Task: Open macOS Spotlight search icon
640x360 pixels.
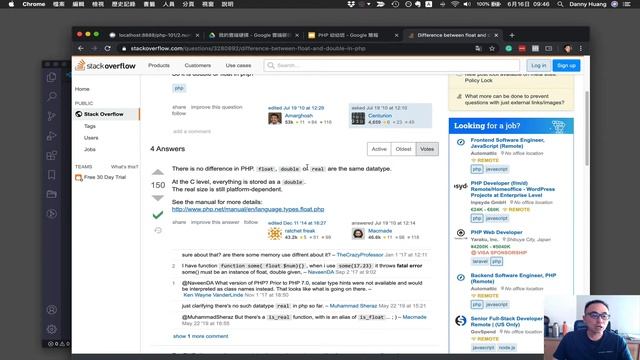Action: pos(560,4)
